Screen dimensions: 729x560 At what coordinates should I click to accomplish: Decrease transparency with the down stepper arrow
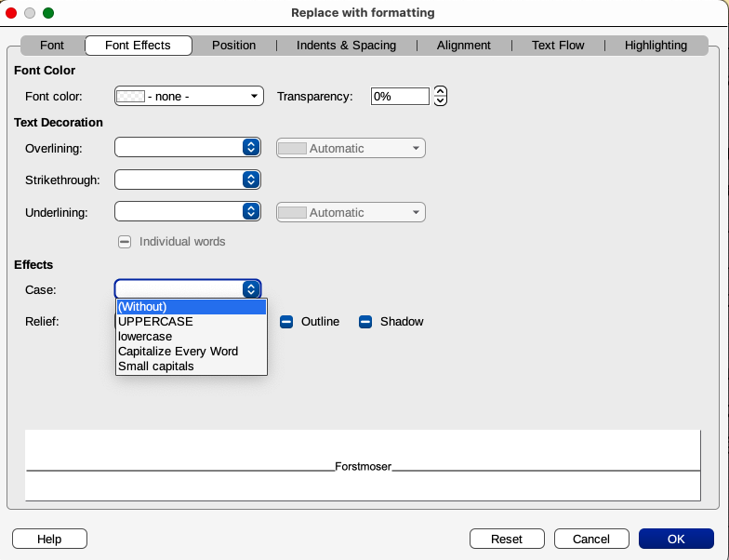pos(441,100)
